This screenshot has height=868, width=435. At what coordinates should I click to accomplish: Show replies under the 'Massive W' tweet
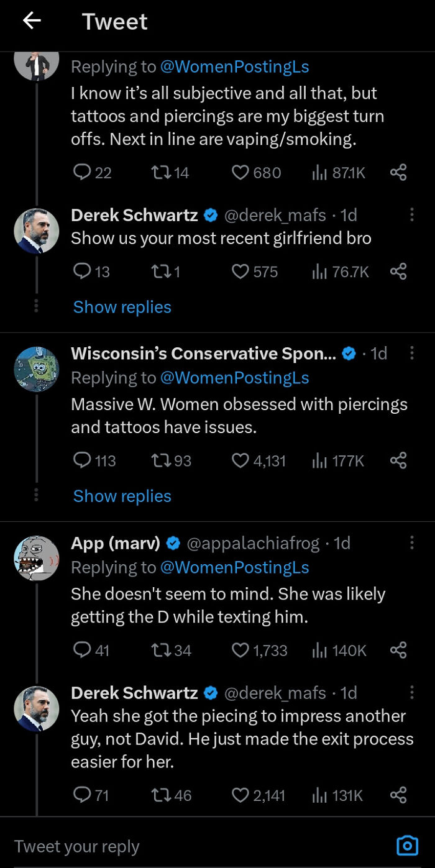[x=122, y=496]
